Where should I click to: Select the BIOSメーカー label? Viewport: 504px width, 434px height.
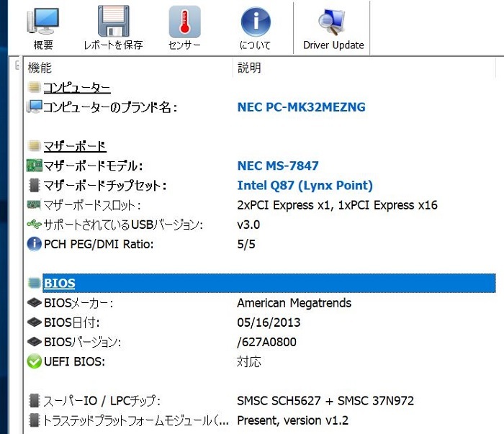[78, 303]
